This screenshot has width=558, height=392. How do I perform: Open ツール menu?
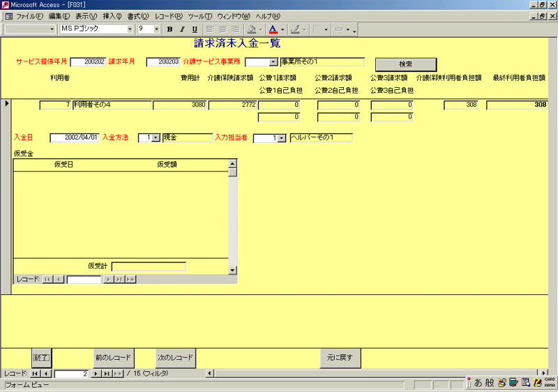(199, 16)
